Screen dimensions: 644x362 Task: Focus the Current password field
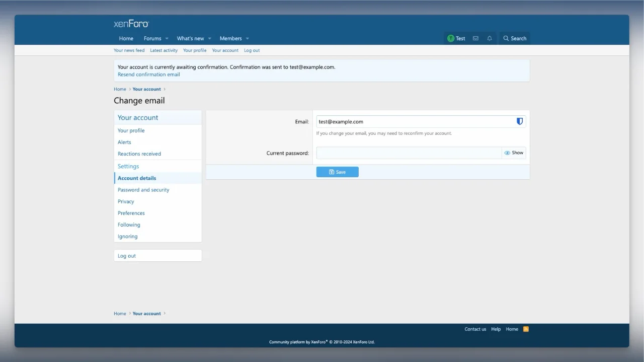[409, 153]
